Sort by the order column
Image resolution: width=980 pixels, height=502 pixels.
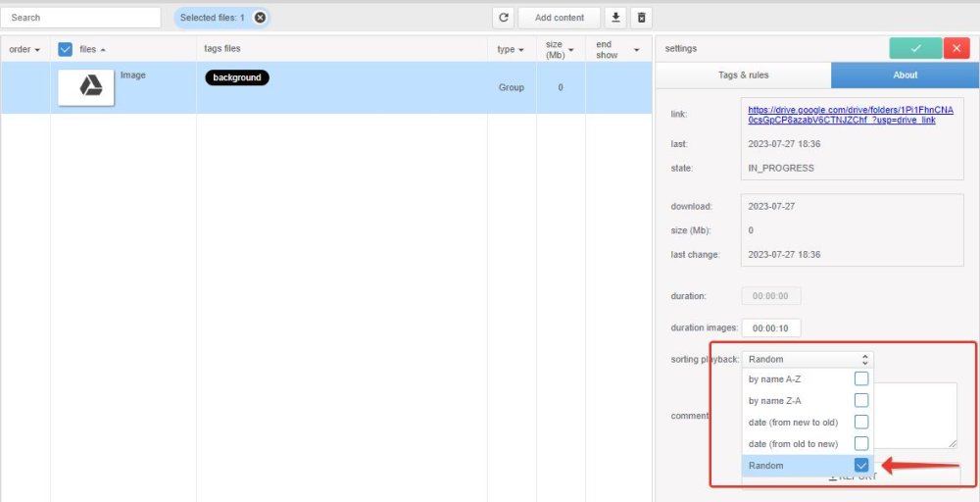coord(24,49)
